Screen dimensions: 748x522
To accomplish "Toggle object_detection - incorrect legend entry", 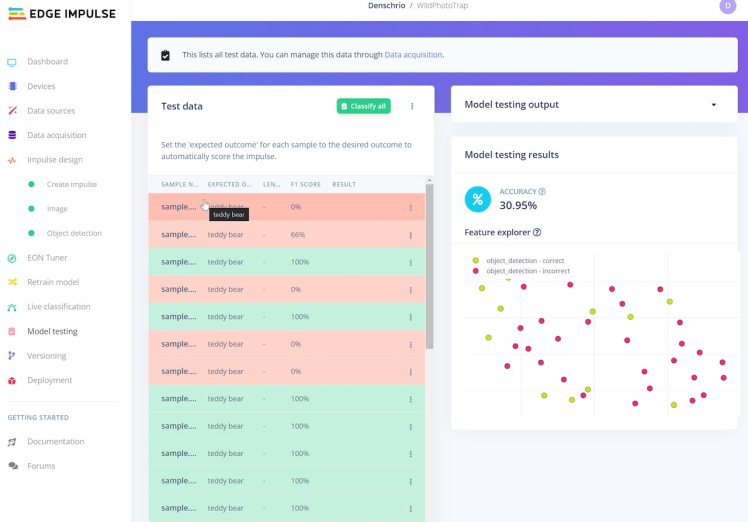I will (x=521, y=271).
